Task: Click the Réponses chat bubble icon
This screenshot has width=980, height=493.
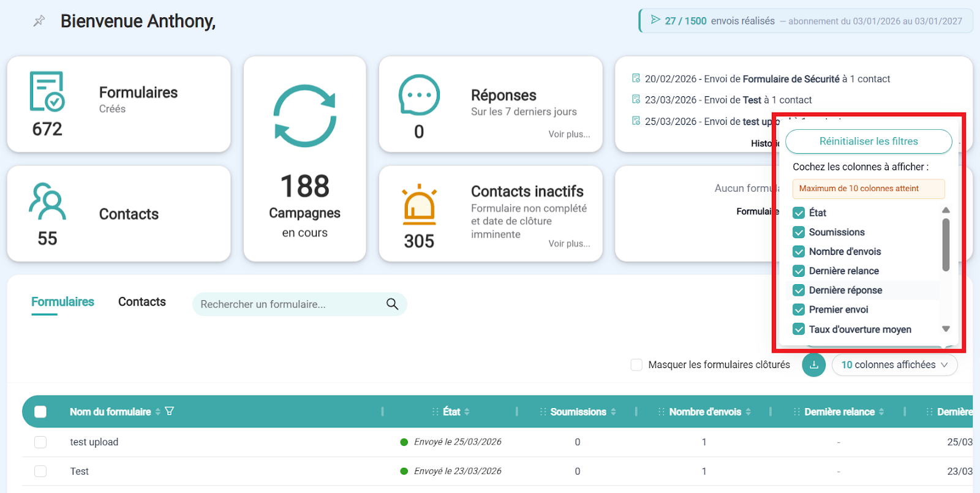Action: 419,96
